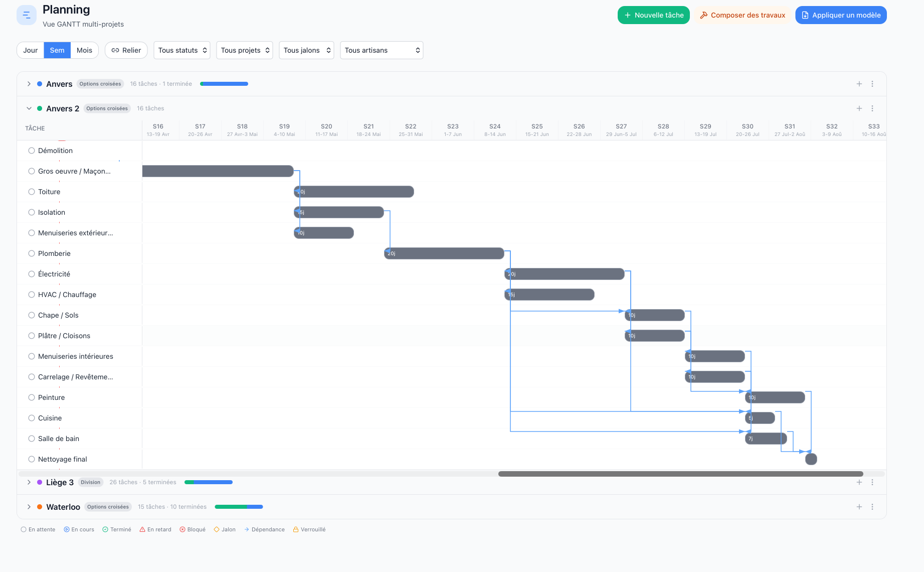Click the Liège 3 Division badge
The height and width of the screenshot is (572, 924).
(x=91, y=482)
